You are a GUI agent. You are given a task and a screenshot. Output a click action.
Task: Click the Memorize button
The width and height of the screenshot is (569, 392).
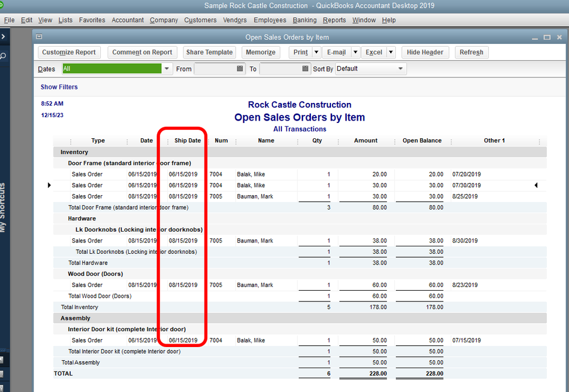point(260,52)
